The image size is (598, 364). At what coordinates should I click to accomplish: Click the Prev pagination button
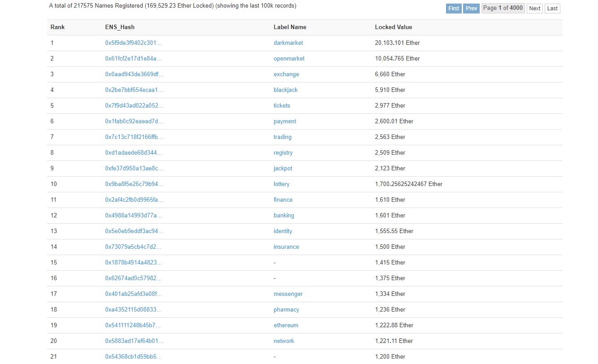click(x=471, y=9)
